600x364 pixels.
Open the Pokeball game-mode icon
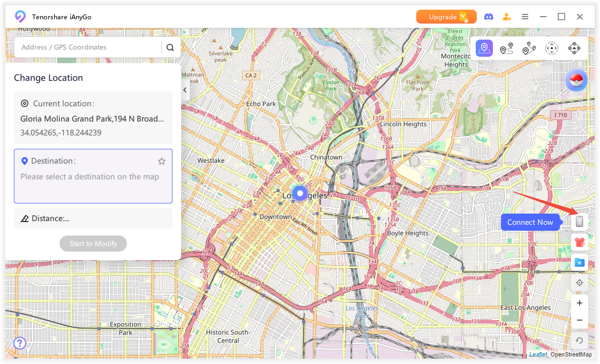click(576, 80)
